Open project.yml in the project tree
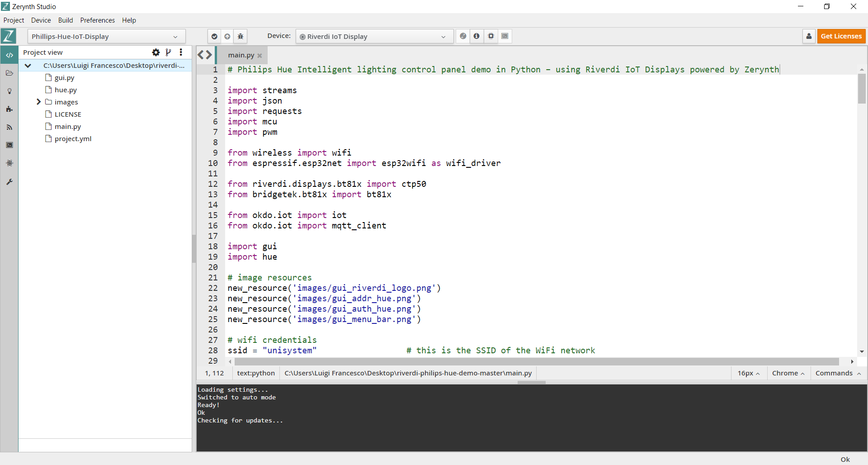Image resolution: width=868 pixels, height=465 pixels. [73, 139]
